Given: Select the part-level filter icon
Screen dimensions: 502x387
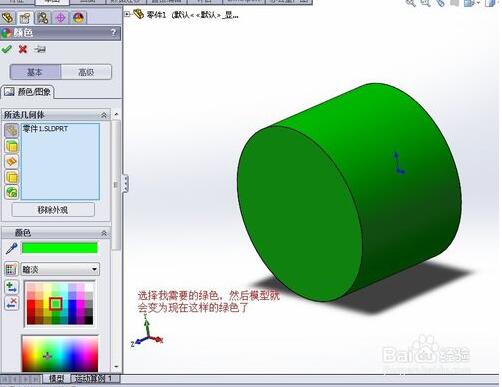Looking at the screenshot, I should pos(11,131).
